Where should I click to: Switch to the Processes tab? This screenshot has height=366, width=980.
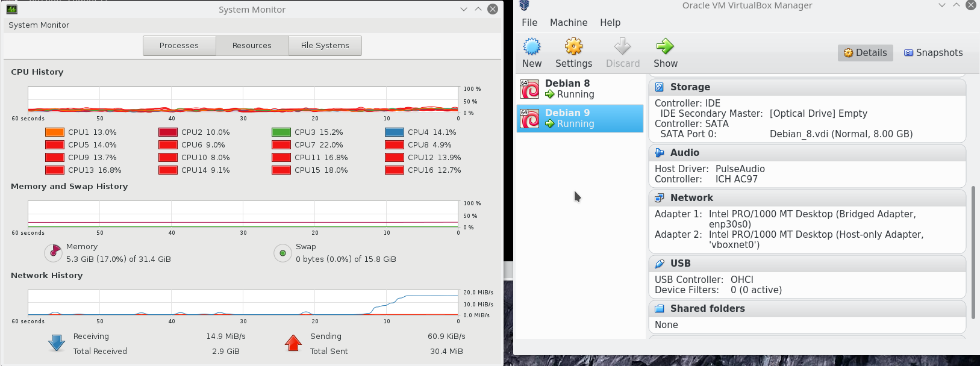[179, 46]
